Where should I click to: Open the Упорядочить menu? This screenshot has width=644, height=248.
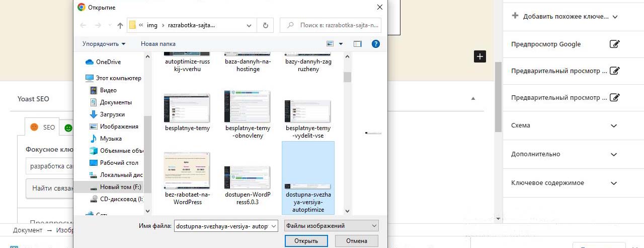pyautogui.click(x=104, y=44)
